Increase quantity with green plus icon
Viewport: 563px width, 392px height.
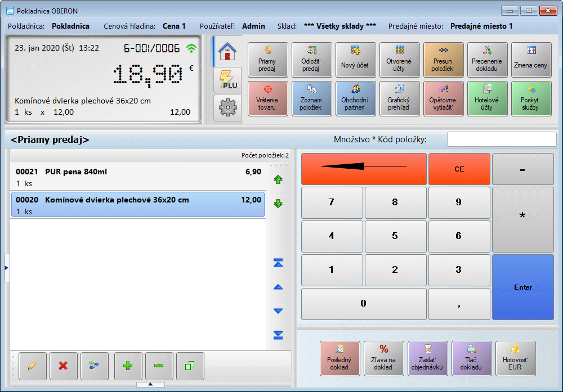pyautogui.click(x=128, y=366)
